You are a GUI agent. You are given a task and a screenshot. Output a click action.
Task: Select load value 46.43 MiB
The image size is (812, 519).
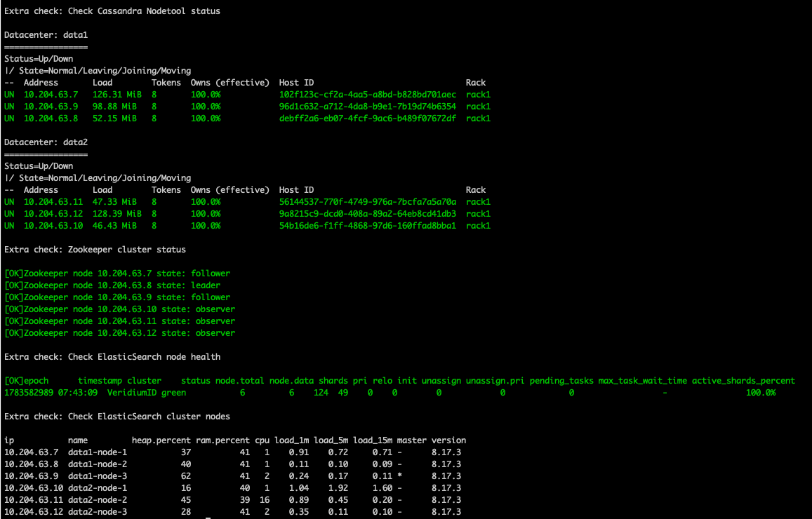115,226
